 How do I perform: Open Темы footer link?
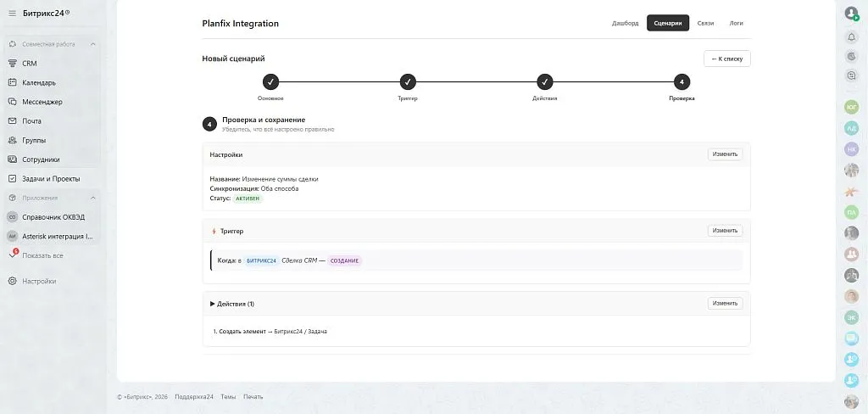[228, 397]
